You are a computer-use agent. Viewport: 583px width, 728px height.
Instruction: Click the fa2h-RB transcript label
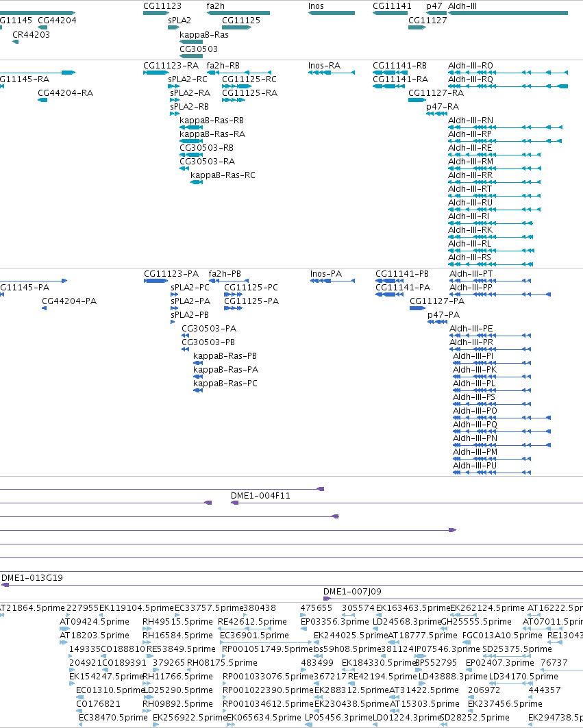point(223,66)
